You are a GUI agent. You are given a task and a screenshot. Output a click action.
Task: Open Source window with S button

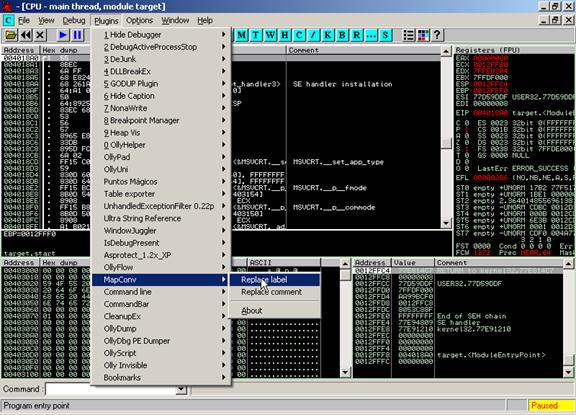(385, 35)
